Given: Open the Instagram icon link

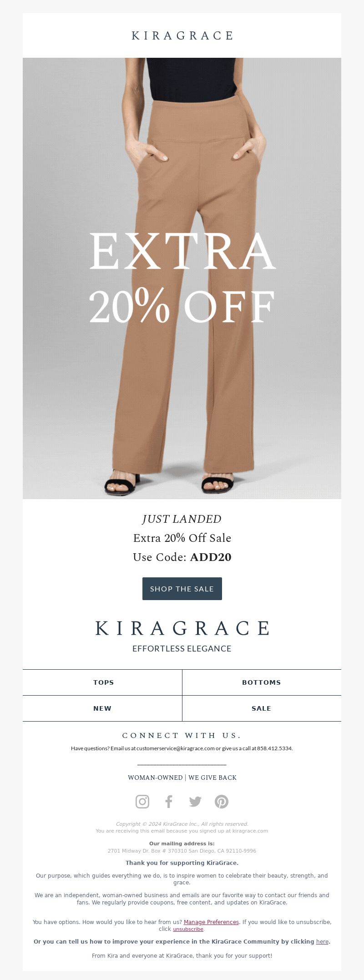Looking at the screenshot, I should point(142,801).
